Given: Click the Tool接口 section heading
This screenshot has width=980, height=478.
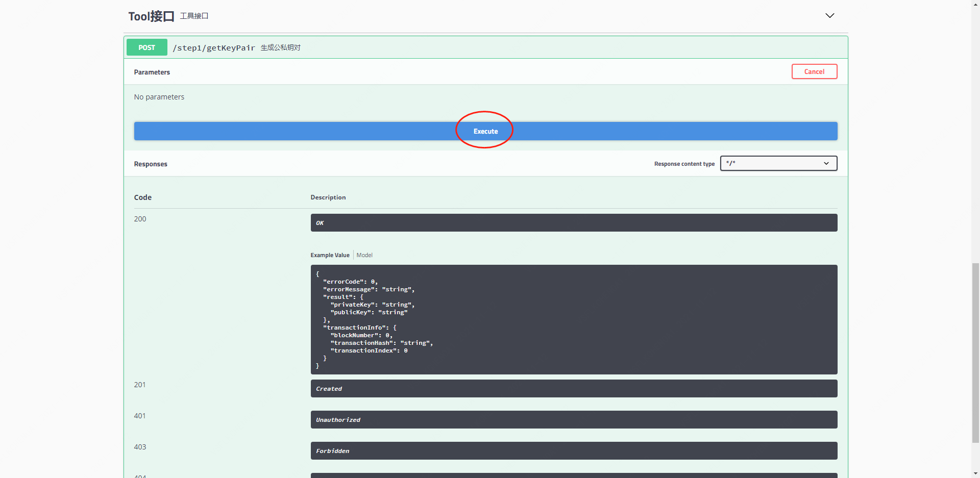Looking at the screenshot, I should pos(151,16).
